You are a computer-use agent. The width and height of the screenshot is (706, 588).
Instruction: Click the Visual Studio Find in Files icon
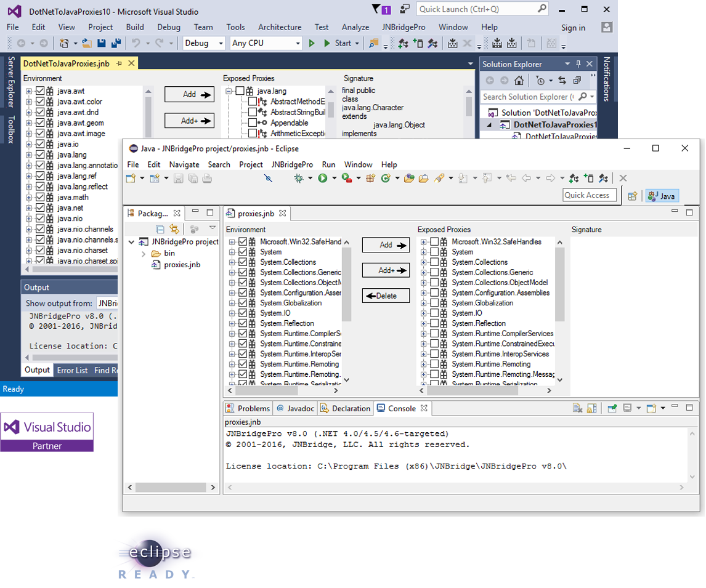(x=374, y=43)
